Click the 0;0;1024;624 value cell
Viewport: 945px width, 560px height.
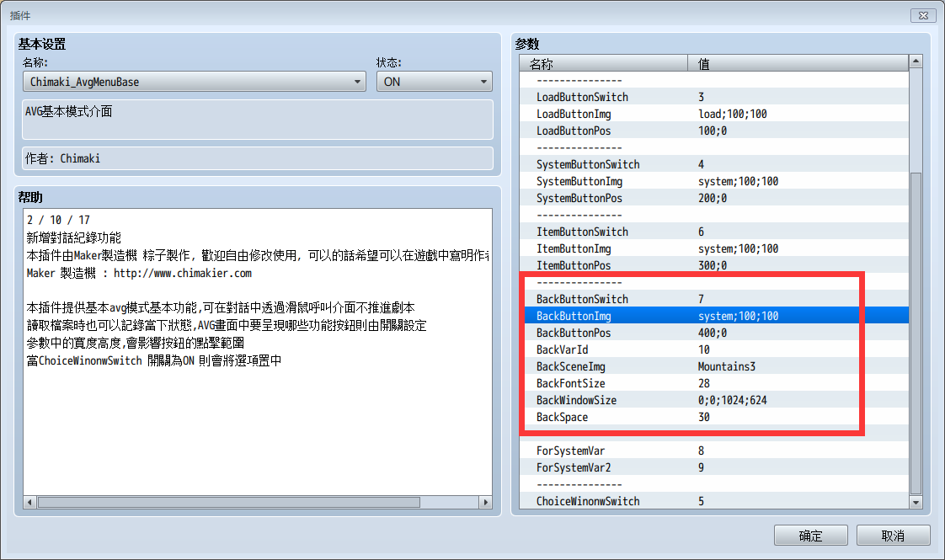[732, 400]
